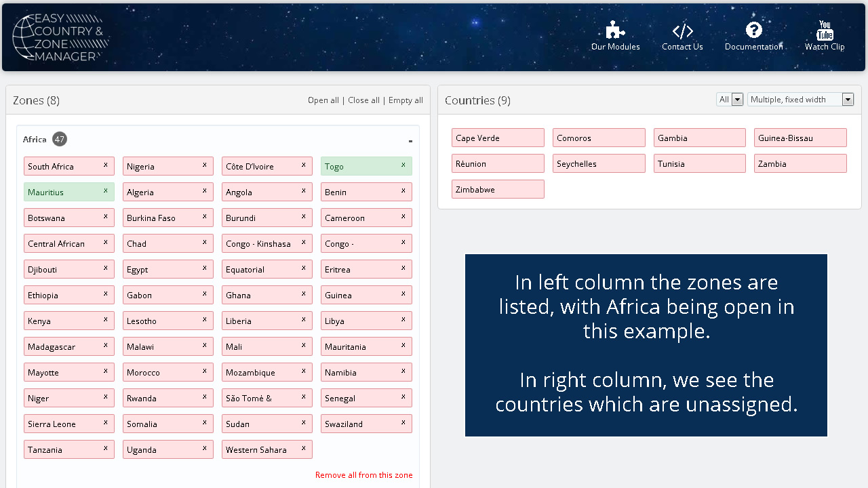Remove South Africa with its x icon
Screen dimensions: 868x488
106,165
